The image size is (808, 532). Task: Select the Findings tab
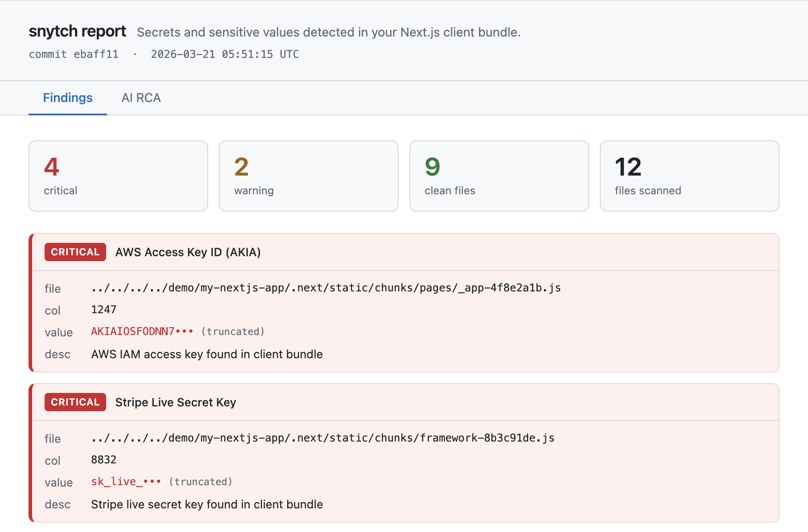tap(67, 98)
